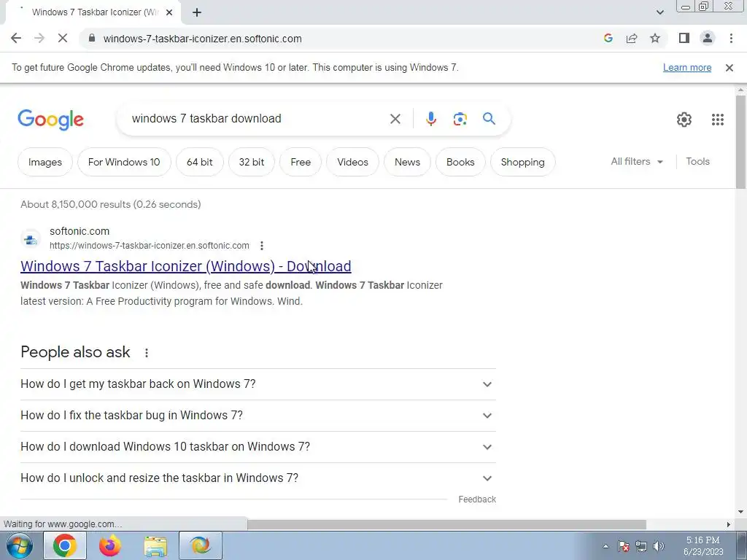Switch to Chrome in the taskbar
747x560 pixels.
[65, 545]
